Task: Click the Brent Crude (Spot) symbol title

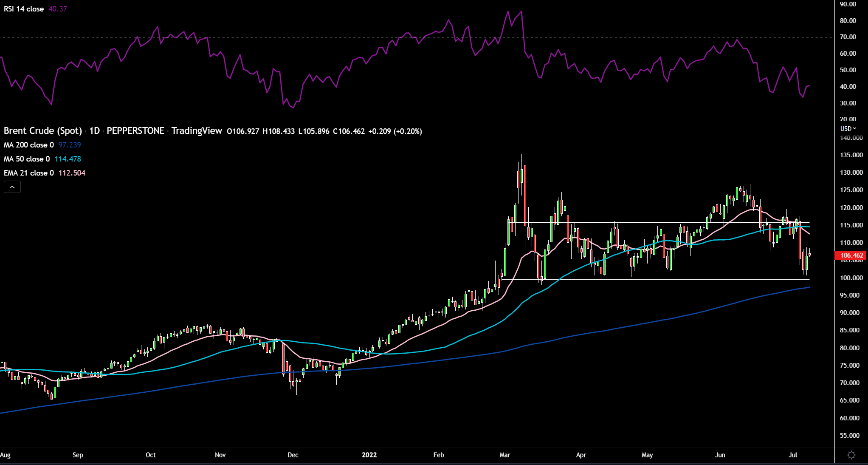Action: click(x=42, y=131)
